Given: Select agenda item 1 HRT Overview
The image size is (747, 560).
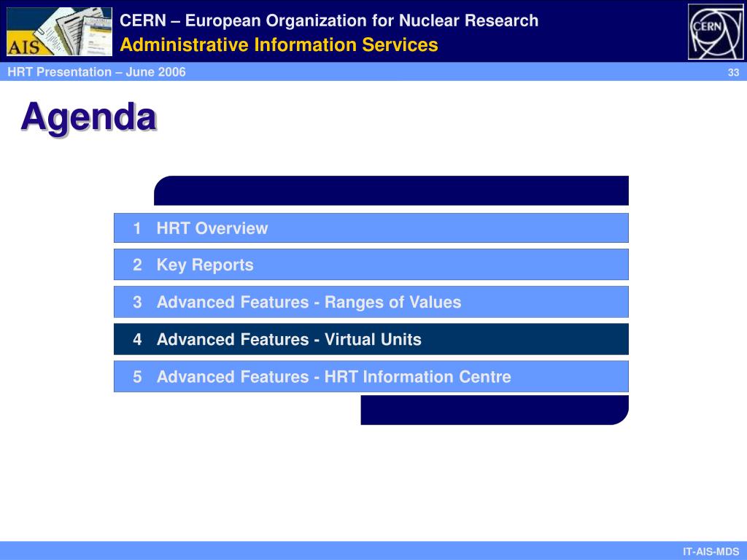Looking at the screenshot, I should click(371, 228).
